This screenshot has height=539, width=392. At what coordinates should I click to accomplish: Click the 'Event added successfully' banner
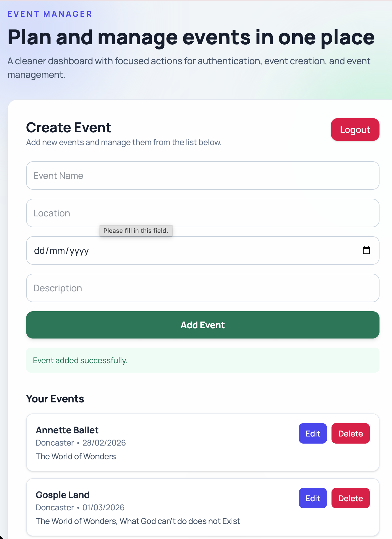pos(203,360)
